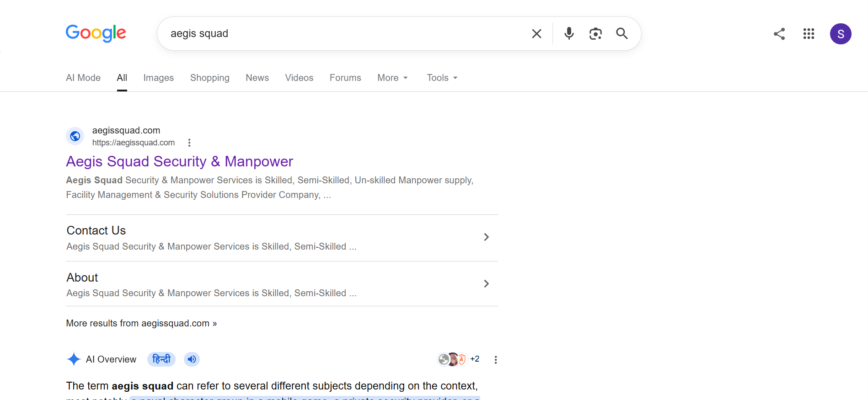Viewport: 868px width, 400px height.
Task: Switch to the Forums tab
Action: tap(345, 78)
